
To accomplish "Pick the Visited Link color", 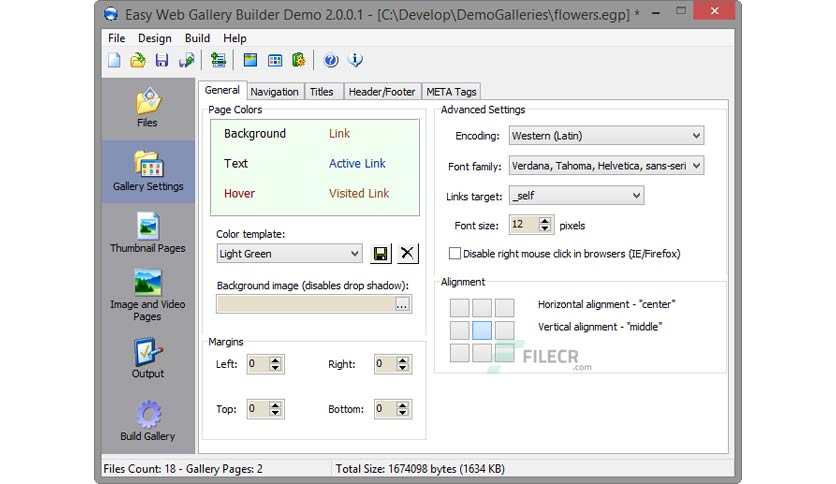I will [x=359, y=193].
